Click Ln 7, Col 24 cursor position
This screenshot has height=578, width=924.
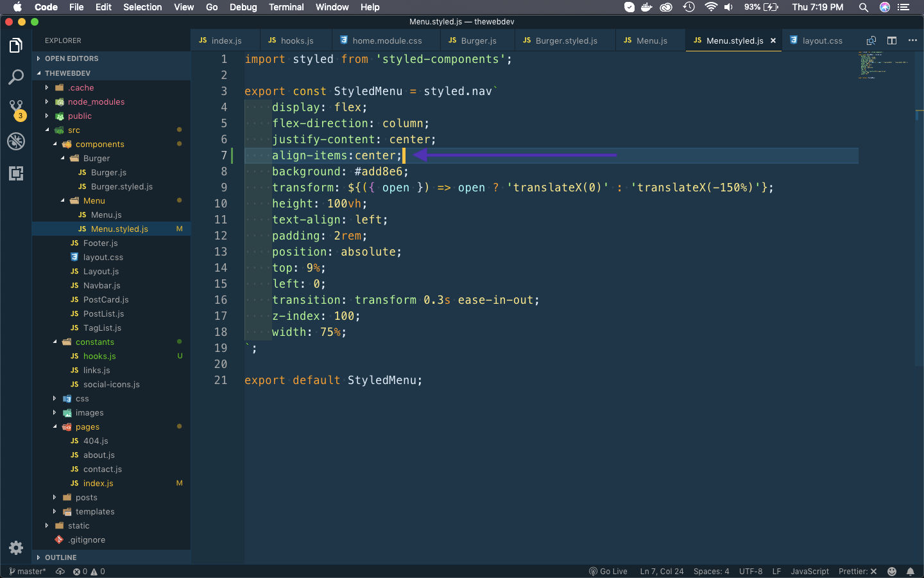click(662, 572)
